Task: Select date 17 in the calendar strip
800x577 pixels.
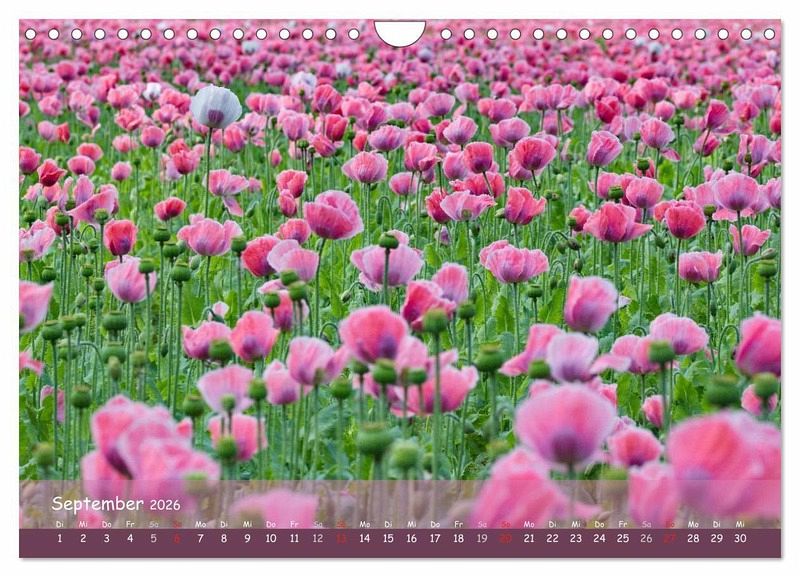Action: click(435, 538)
